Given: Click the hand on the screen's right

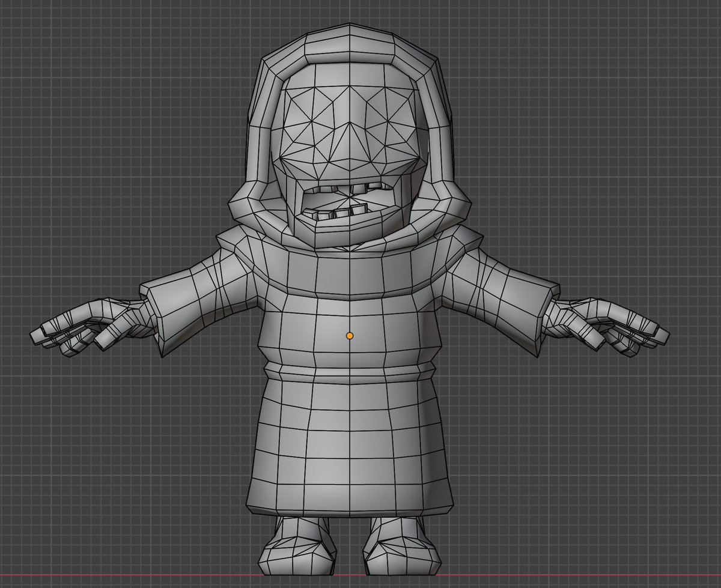Looking at the screenshot, I should (x=607, y=326).
